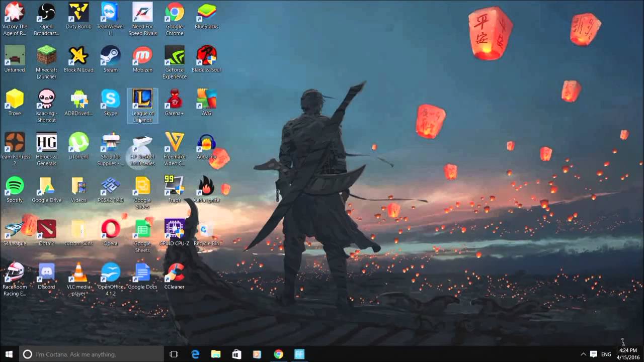
Task: Select the custom skins folder
Action: click(78, 233)
